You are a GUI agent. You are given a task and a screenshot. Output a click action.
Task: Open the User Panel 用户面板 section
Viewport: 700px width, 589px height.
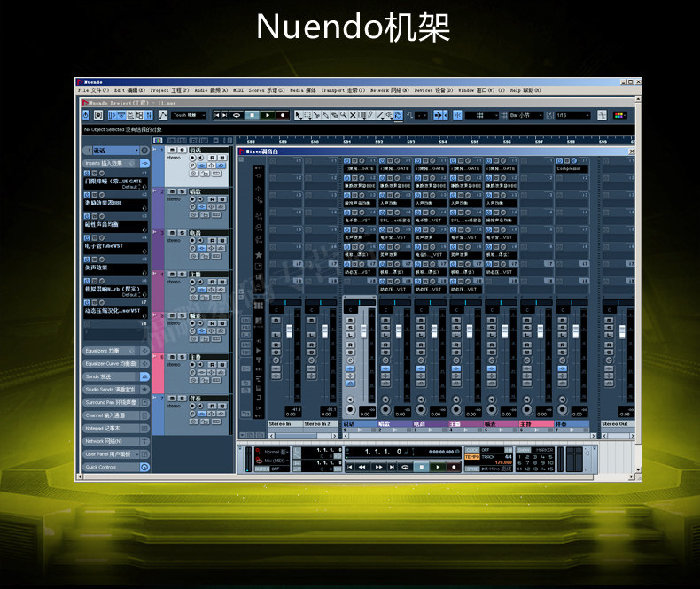(115, 454)
